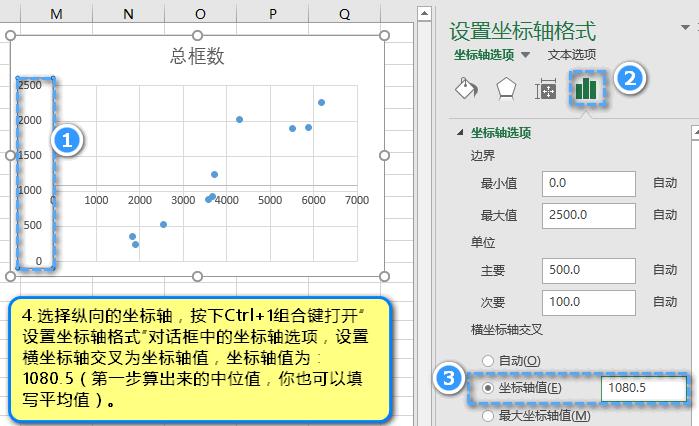699x426 pixels.
Task: Click the chart's top-right corner resize handle
Action: [384, 36]
